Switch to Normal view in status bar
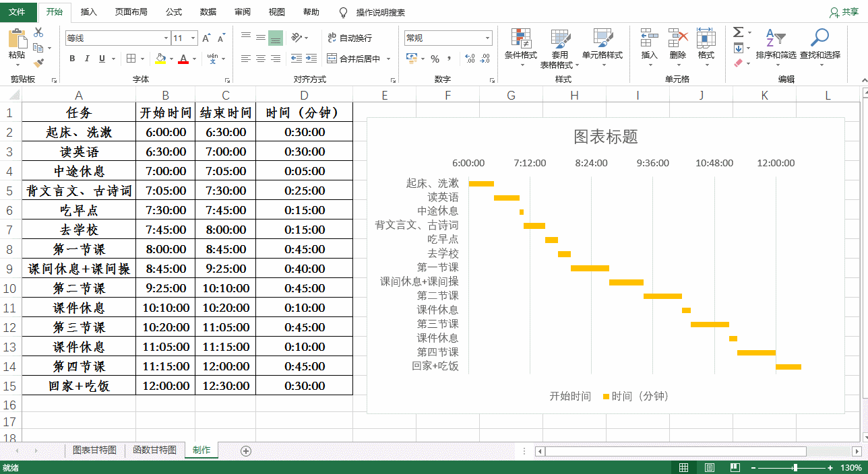Image resolution: width=868 pixels, height=474 pixels. [x=683, y=467]
